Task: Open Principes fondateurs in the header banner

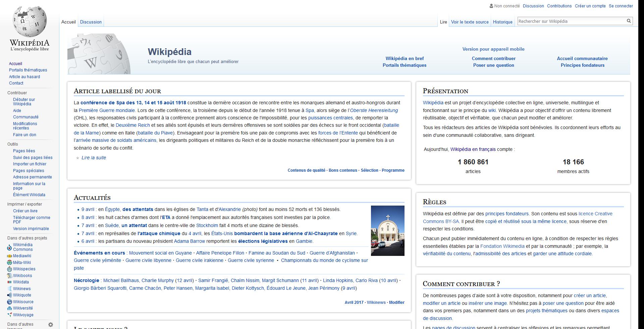Action: 583,65
